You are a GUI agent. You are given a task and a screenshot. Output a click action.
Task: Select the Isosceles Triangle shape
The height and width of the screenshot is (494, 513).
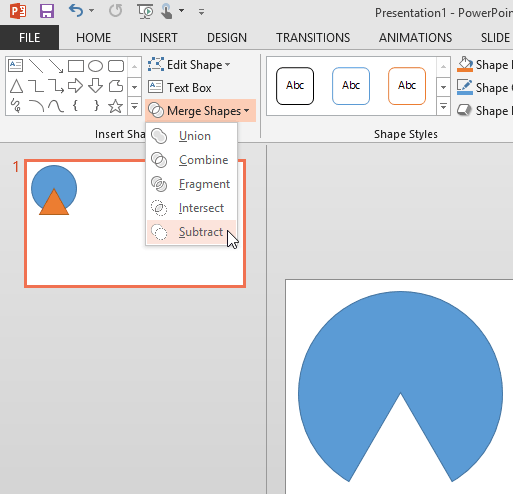[16, 86]
